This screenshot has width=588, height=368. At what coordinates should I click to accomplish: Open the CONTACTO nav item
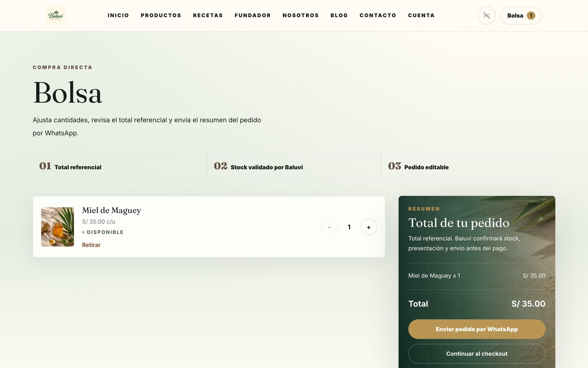coord(378,15)
